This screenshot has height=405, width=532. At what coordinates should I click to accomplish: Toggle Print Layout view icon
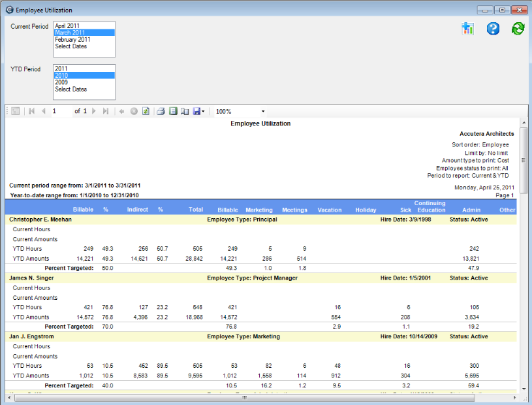coord(173,111)
